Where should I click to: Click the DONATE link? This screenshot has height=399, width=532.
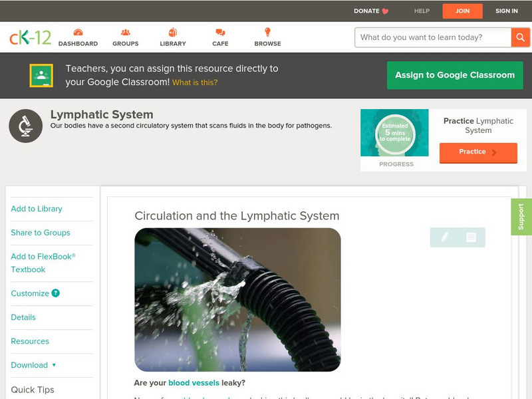366,11
